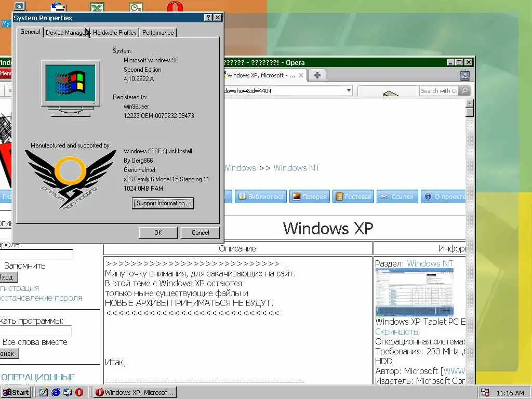Open the Скриншоты link

coord(397,331)
